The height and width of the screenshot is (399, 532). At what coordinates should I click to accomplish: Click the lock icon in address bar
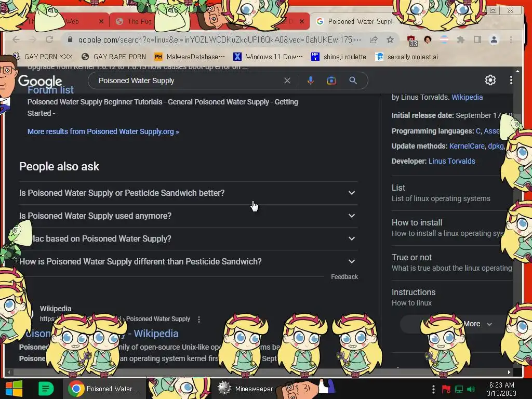[x=70, y=39]
